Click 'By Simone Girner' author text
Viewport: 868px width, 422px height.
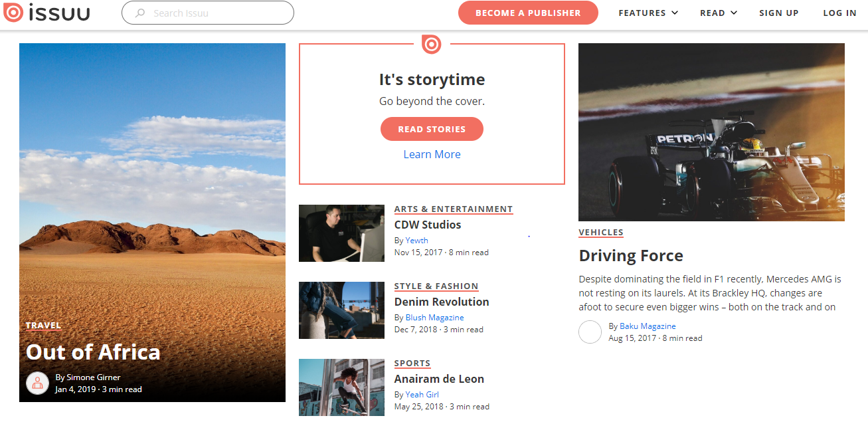(x=88, y=377)
